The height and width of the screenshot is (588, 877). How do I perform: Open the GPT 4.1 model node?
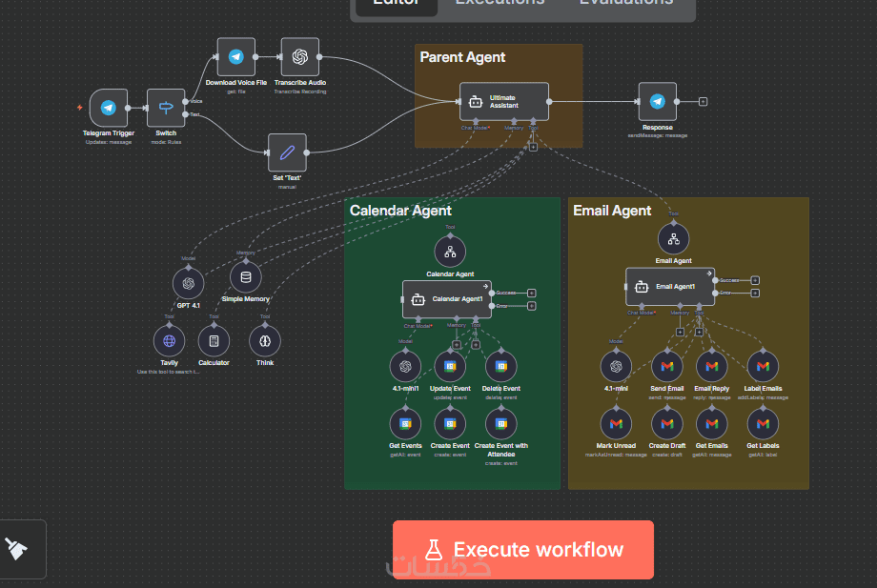tap(189, 283)
